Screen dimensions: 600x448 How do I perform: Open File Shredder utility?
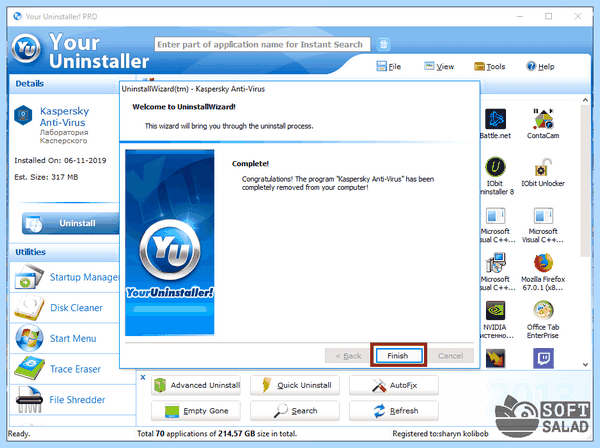point(72,399)
